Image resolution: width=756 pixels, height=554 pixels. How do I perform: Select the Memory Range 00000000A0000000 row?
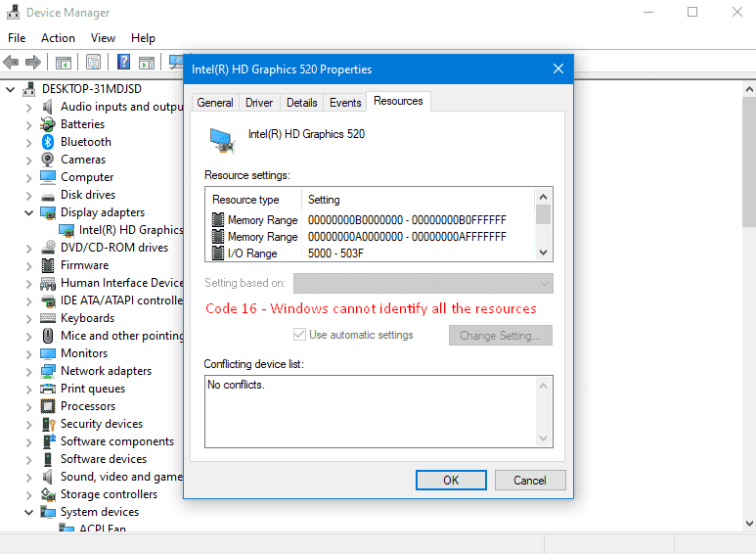tap(370, 237)
